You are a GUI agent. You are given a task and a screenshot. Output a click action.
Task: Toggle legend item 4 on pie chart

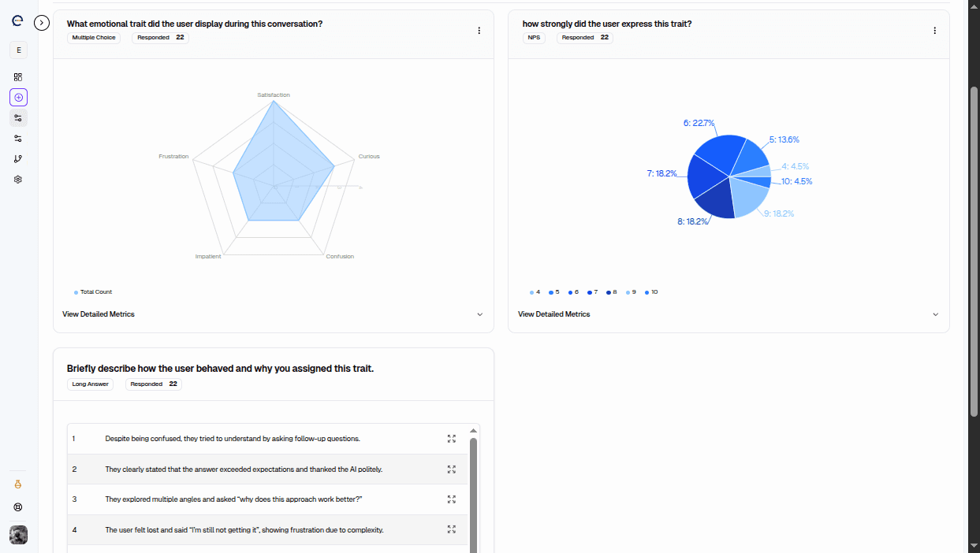coord(535,292)
